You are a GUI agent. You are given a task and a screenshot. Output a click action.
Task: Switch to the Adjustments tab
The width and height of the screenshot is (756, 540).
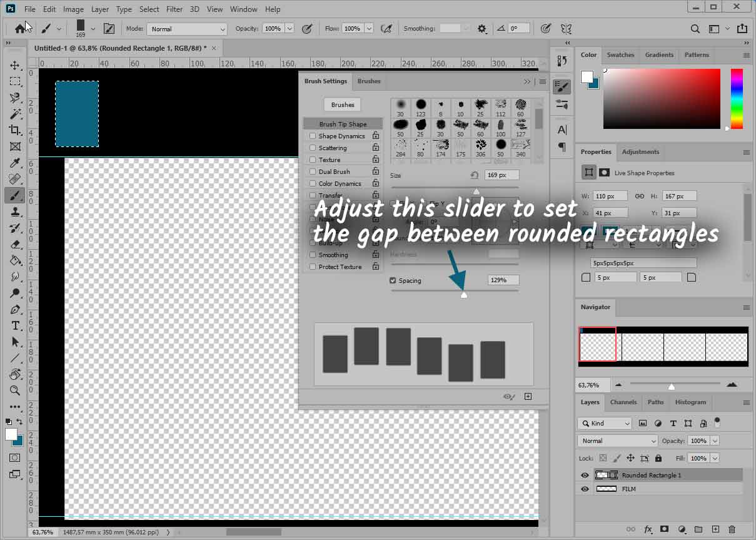point(640,152)
